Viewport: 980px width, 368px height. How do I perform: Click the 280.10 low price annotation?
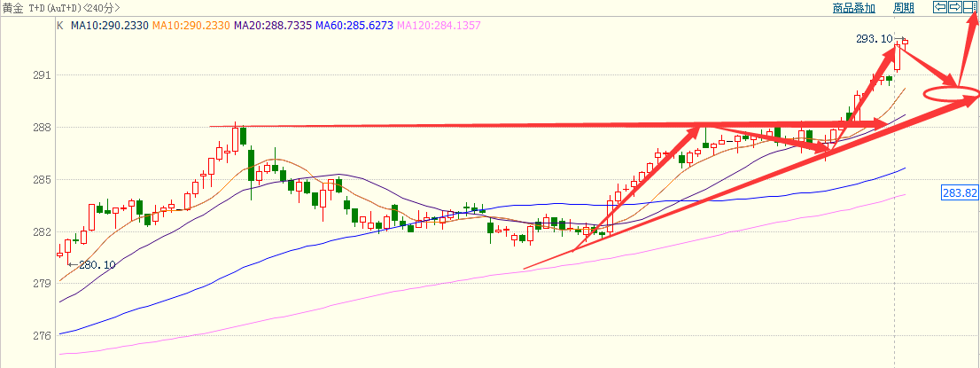97,265
